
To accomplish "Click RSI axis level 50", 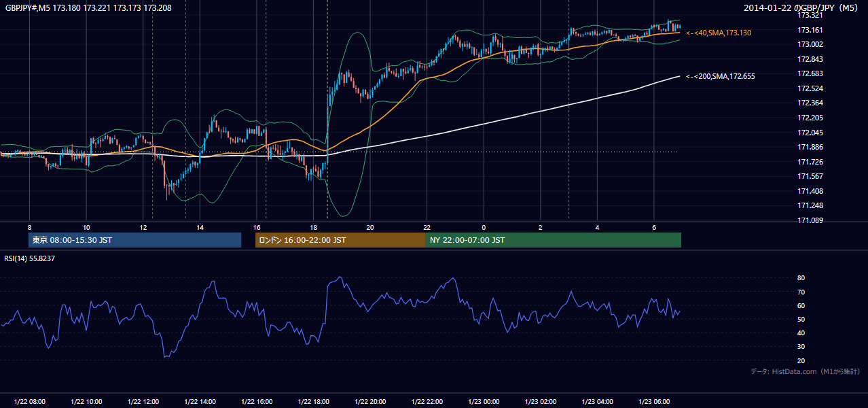I will click(x=801, y=319).
